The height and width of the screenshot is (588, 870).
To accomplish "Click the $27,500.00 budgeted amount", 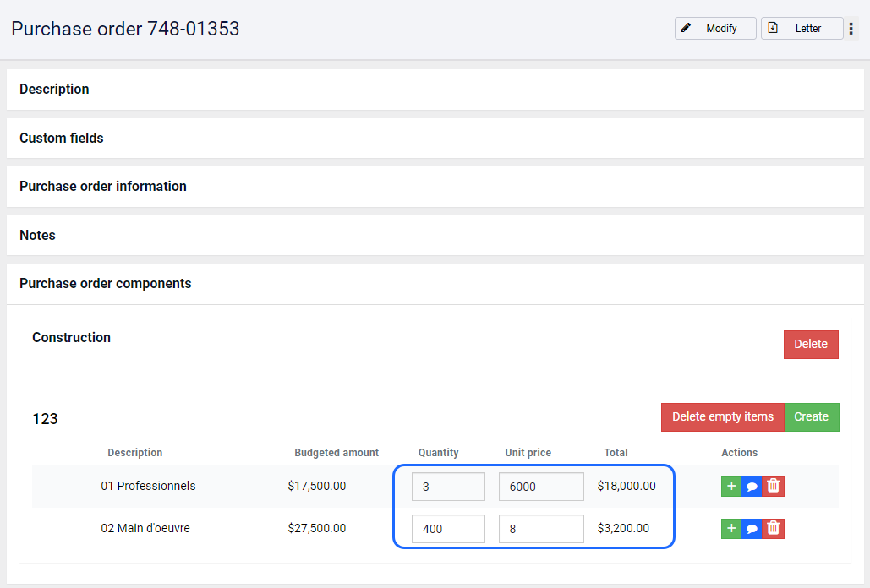I will tap(317, 528).
